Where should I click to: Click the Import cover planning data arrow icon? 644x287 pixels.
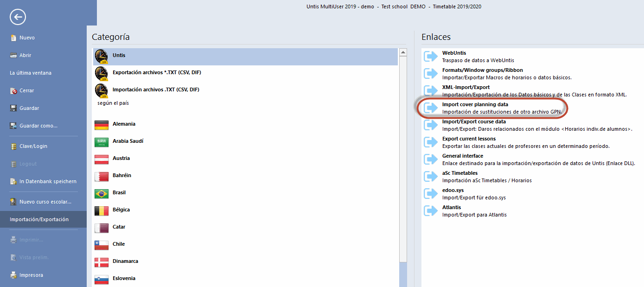431,108
